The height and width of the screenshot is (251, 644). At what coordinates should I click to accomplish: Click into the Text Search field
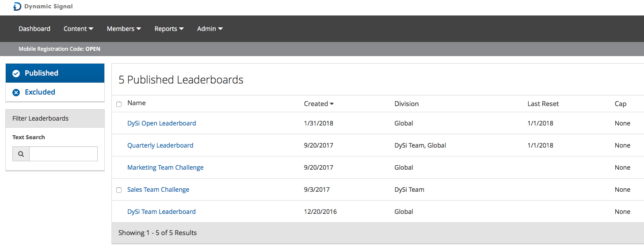[63, 154]
